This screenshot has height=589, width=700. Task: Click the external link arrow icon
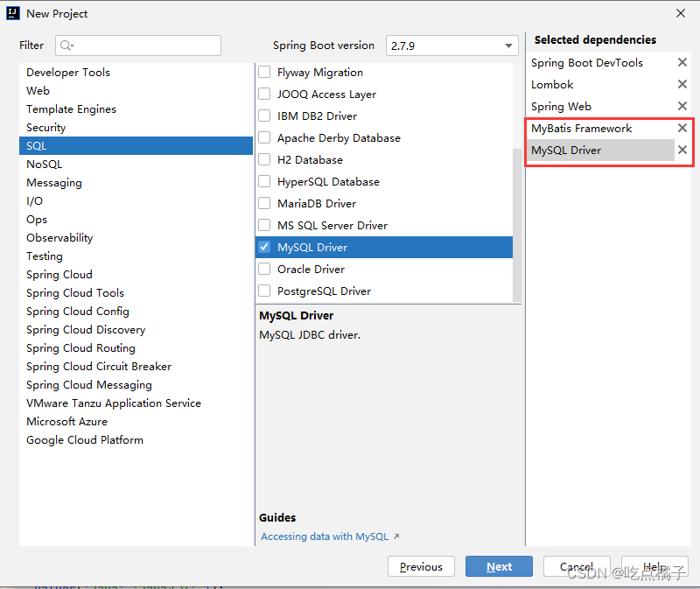pyautogui.click(x=396, y=536)
